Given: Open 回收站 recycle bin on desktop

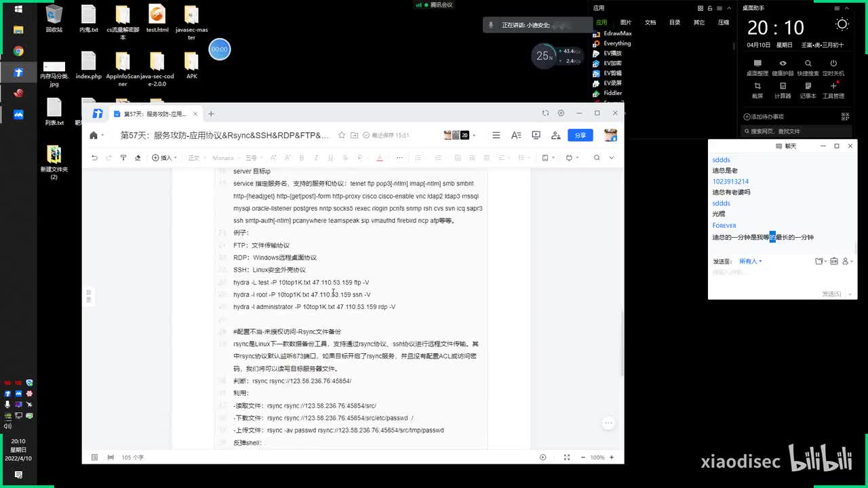Looking at the screenshot, I should click(x=54, y=19).
